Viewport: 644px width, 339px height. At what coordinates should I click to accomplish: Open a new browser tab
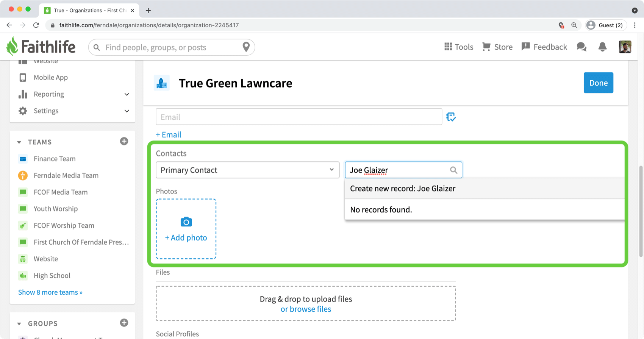pos(148,10)
